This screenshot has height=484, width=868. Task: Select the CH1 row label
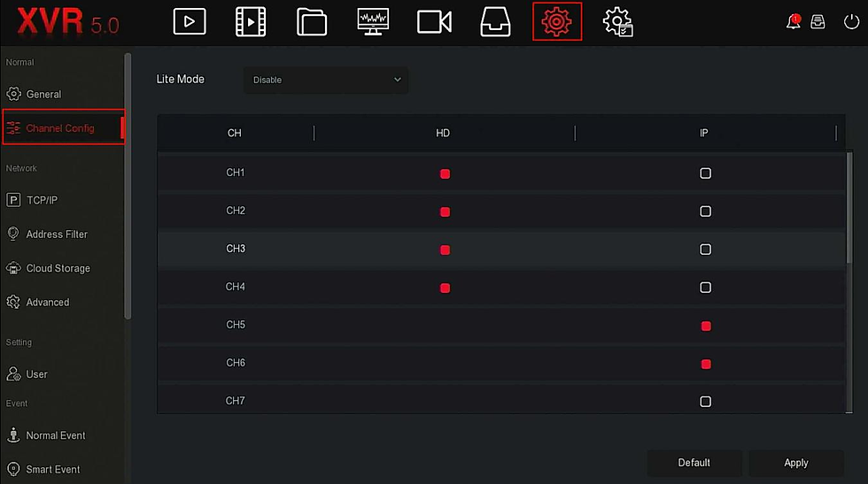point(236,173)
